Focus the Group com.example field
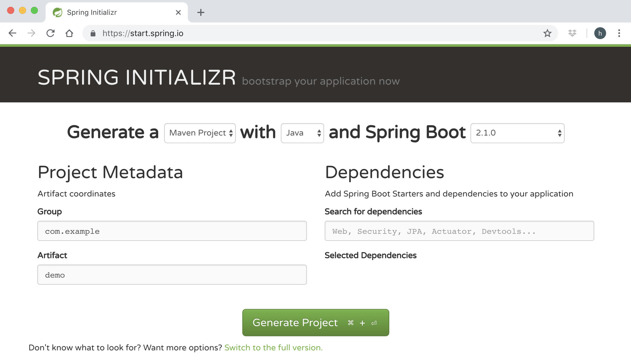 click(172, 231)
